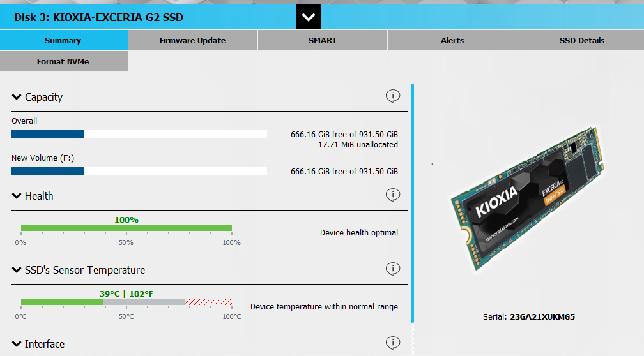Collapse the Health section
Screen dimensions: 644x356
coord(17,196)
